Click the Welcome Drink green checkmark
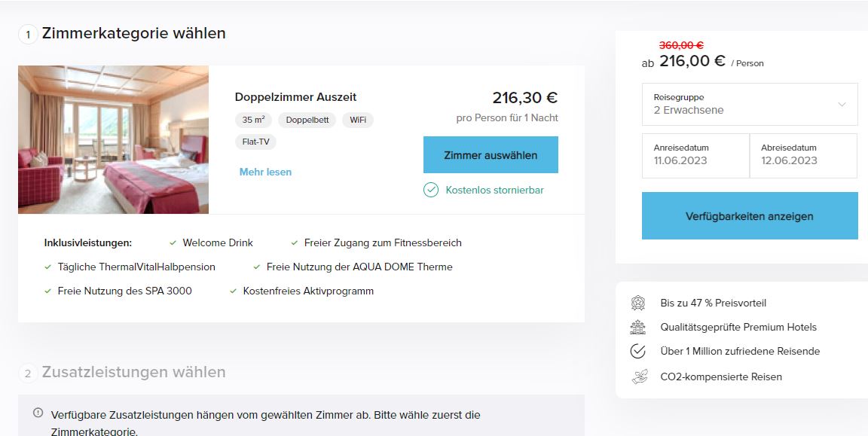 tap(173, 243)
